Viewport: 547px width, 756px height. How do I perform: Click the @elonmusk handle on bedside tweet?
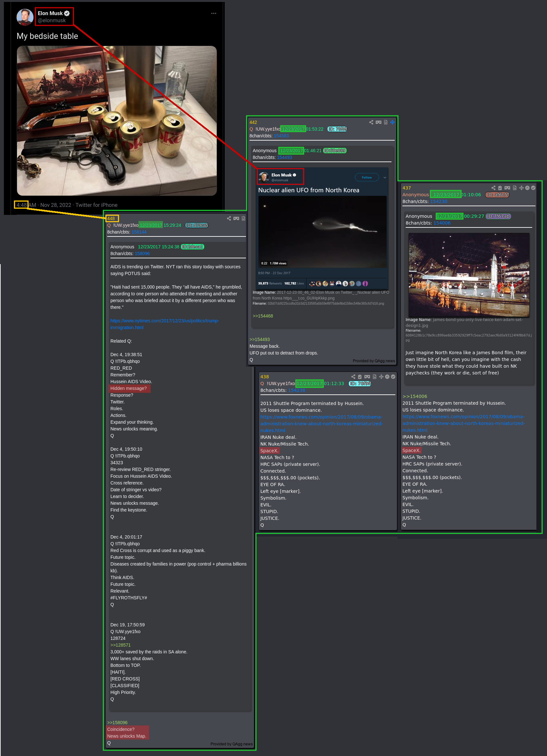[52, 20]
